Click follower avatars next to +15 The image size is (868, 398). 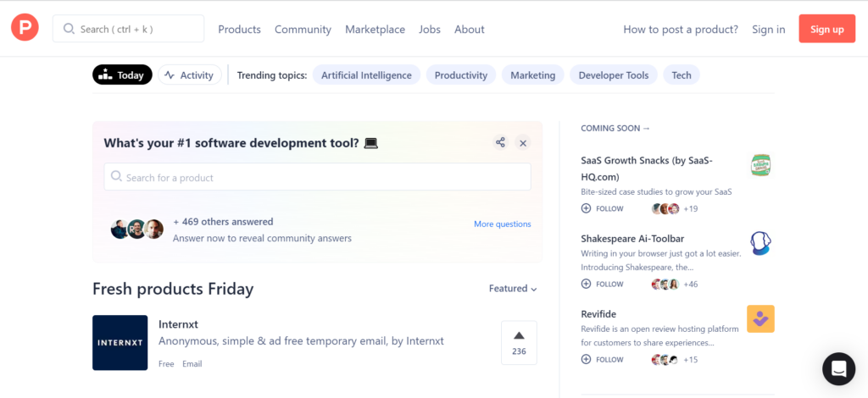pyautogui.click(x=665, y=359)
